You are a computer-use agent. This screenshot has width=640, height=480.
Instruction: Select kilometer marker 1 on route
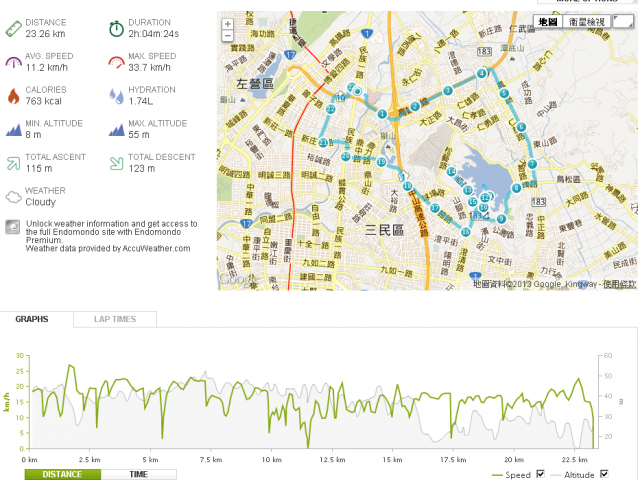(382, 114)
